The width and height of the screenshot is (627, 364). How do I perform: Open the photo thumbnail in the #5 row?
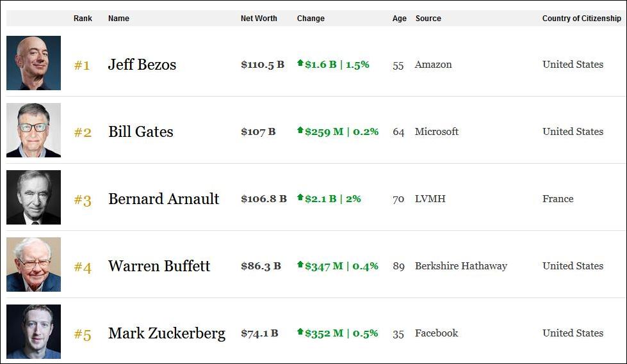click(33, 332)
